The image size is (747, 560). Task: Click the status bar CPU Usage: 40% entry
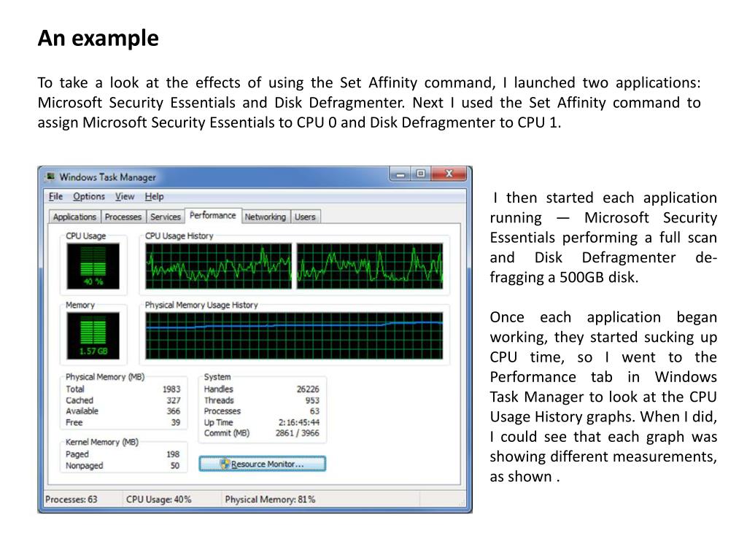click(158, 499)
